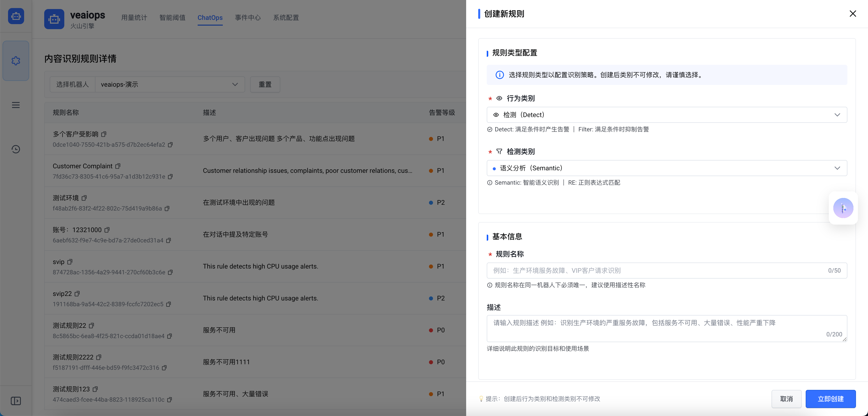
Task: Click the copy icon next to svip rule name
Action: [x=70, y=262]
